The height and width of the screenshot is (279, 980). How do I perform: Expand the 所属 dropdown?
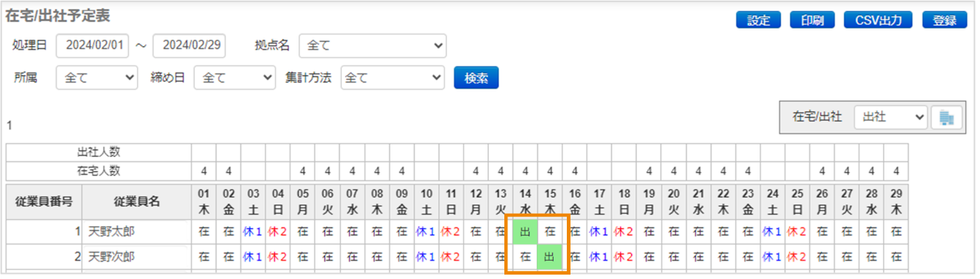tap(97, 77)
